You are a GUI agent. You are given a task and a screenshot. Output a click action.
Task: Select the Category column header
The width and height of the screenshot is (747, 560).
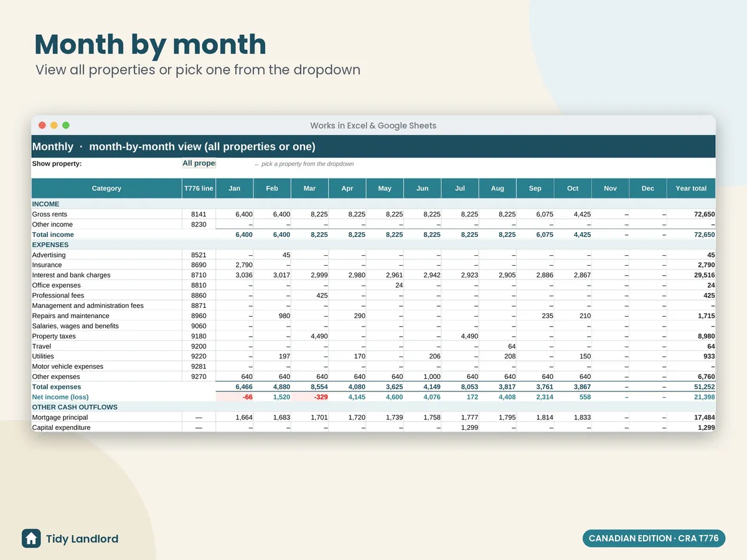pos(106,189)
